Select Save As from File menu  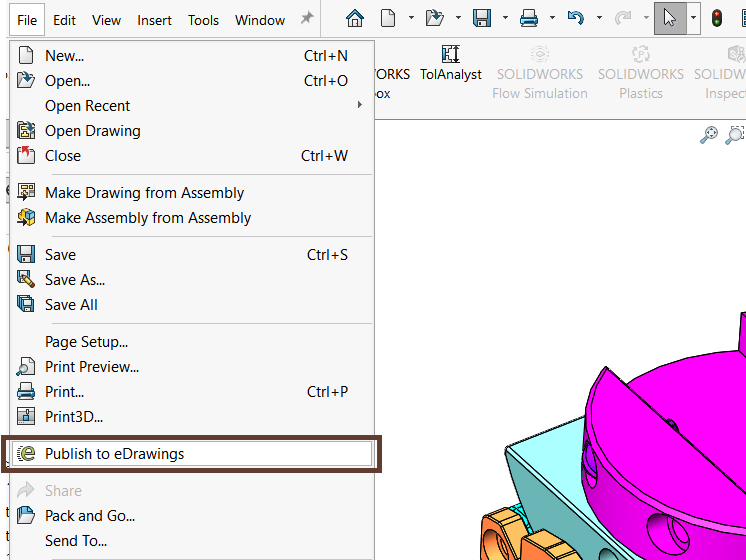(75, 280)
